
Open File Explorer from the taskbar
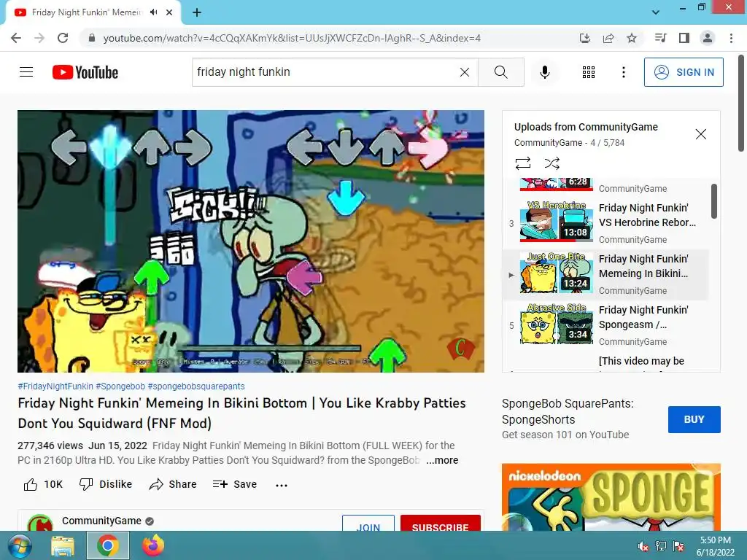click(x=63, y=546)
